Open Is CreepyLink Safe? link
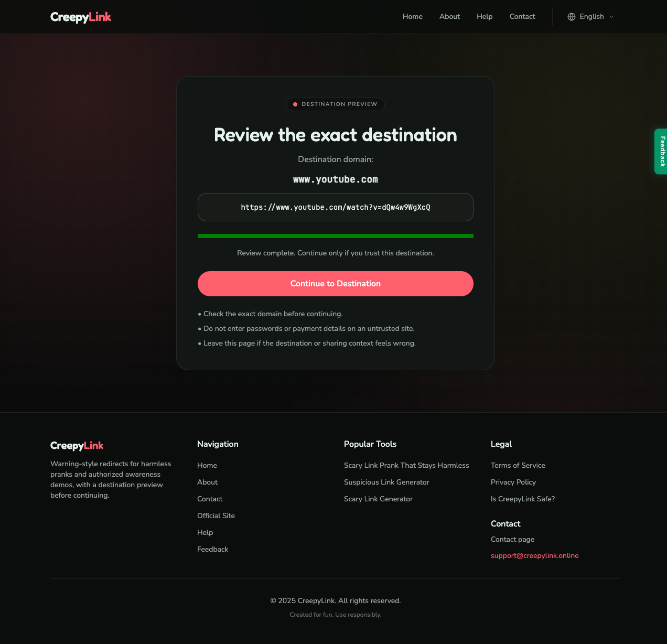 [x=523, y=499]
